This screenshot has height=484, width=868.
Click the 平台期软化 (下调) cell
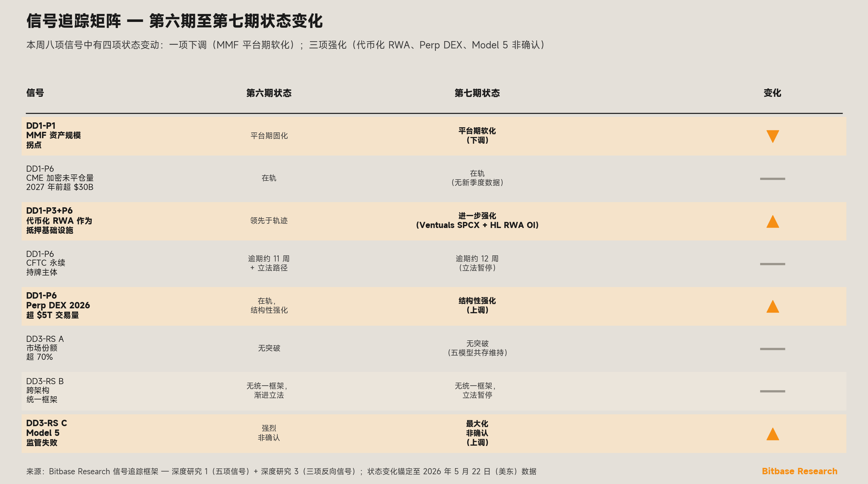point(477,135)
